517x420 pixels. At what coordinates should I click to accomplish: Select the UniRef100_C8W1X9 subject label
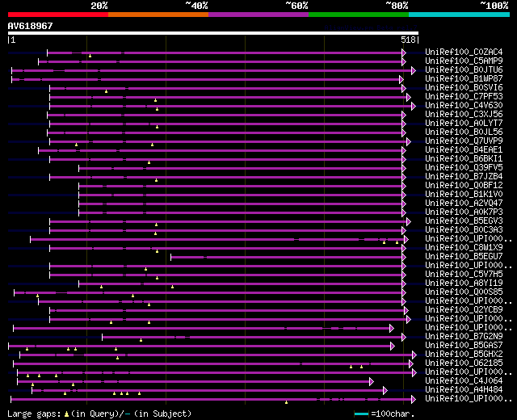click(x=464, y=248)
